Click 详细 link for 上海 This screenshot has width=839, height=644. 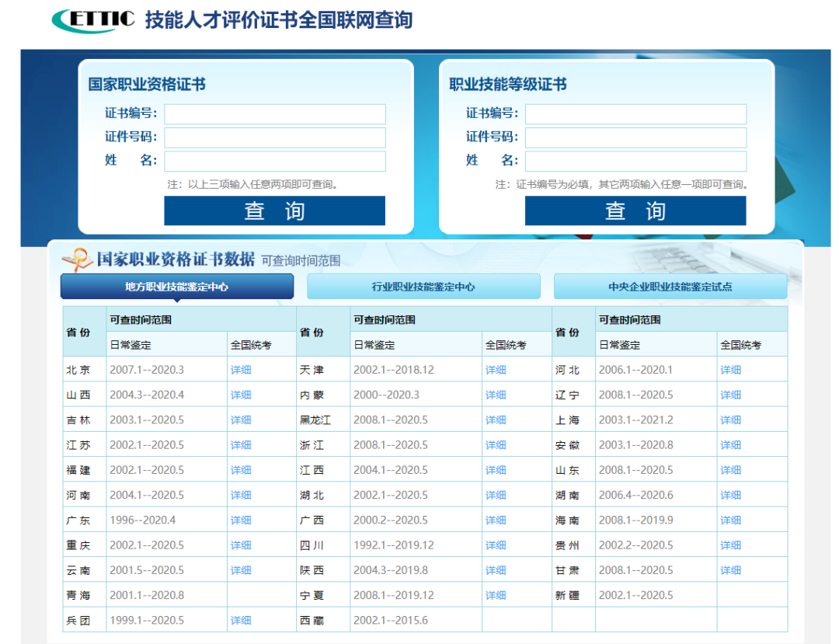coord(730,420)
